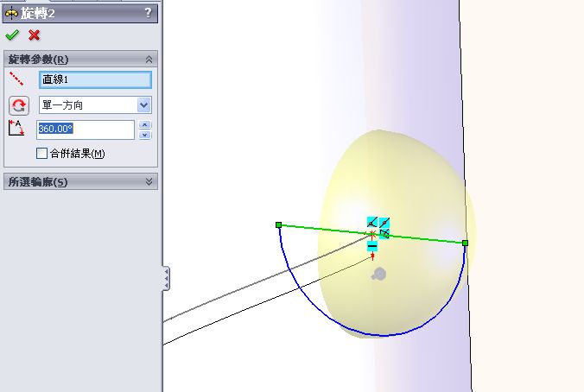Screen dimensions: 584x392
Task: Click the panel splitter collapse handle
Action: tap(166, 278)
